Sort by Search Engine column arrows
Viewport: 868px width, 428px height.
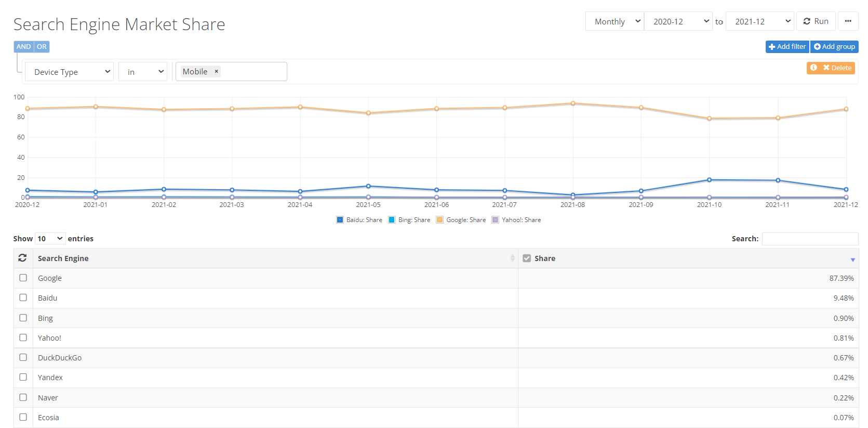pos(512,258)
